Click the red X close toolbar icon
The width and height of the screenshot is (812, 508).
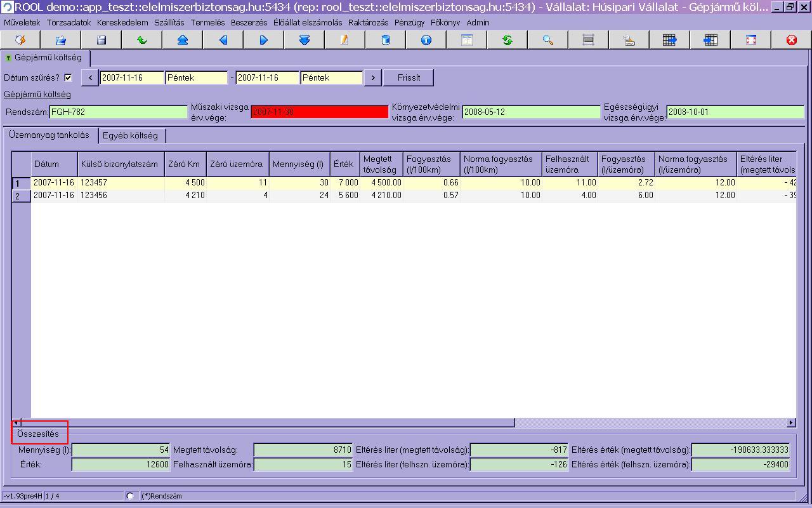point(791,40)
